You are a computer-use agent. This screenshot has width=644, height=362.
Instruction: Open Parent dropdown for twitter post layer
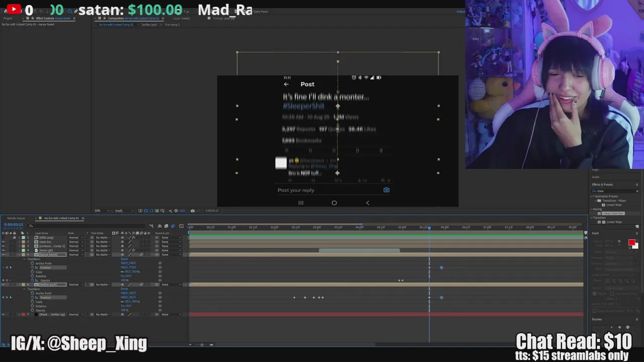[171, 285]
